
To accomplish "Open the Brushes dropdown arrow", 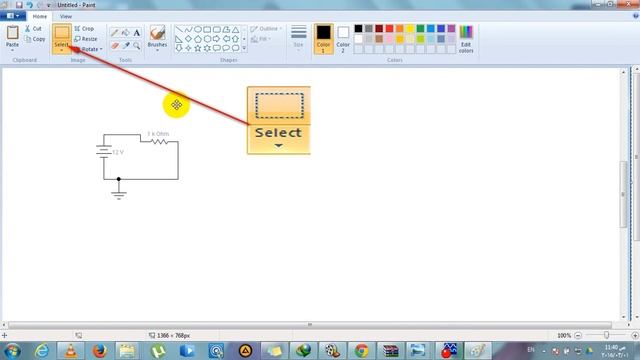I will [157, 50].
